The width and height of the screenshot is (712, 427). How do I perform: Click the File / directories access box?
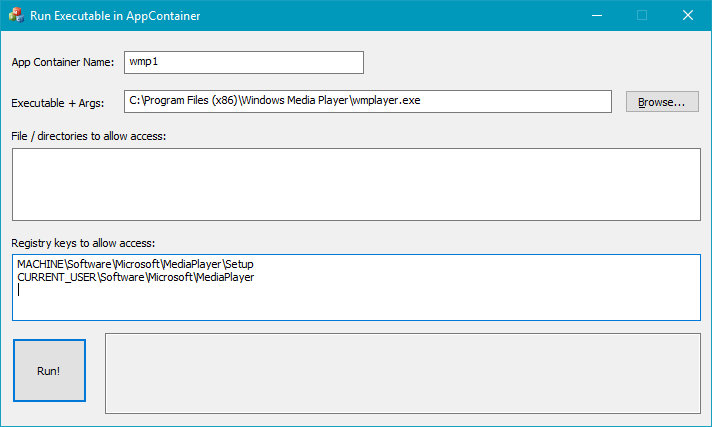point(356,184)
